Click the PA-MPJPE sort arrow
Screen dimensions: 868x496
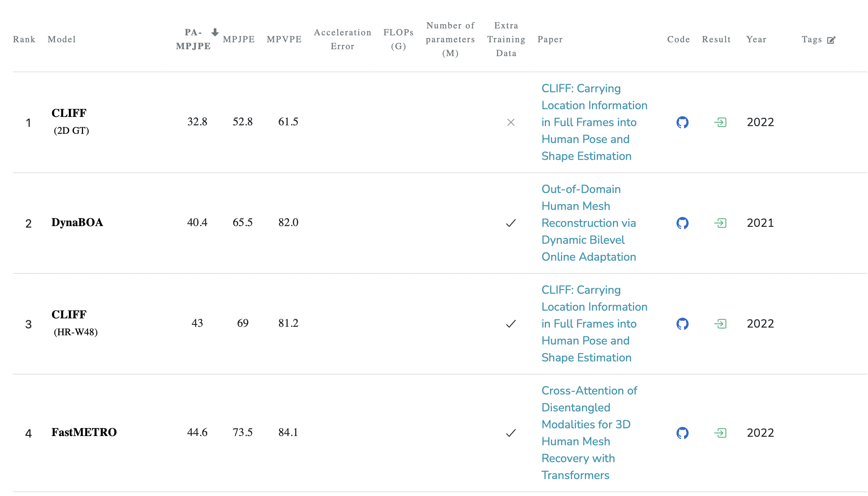pos(215,32)
